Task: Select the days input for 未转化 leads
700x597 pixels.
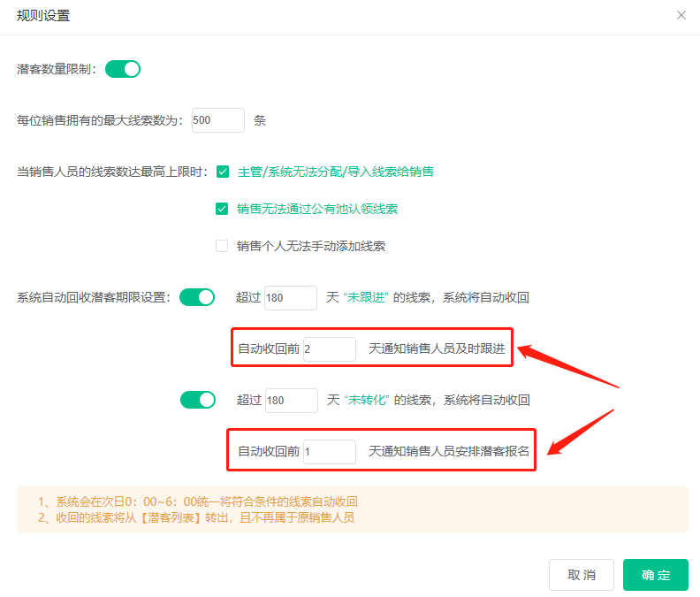Action: point(290,401)
